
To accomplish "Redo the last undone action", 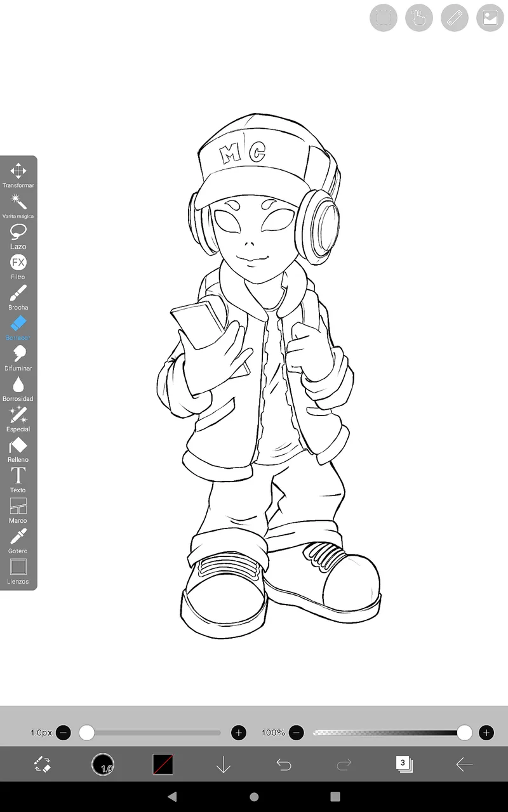I will pos(344,765).
